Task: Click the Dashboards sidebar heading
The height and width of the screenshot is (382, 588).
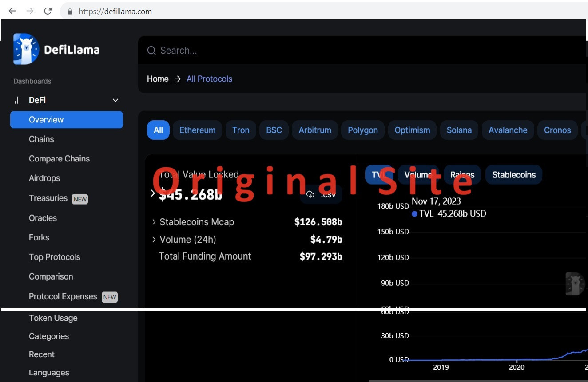Action: pyautogui.click(x=32, y=81)
